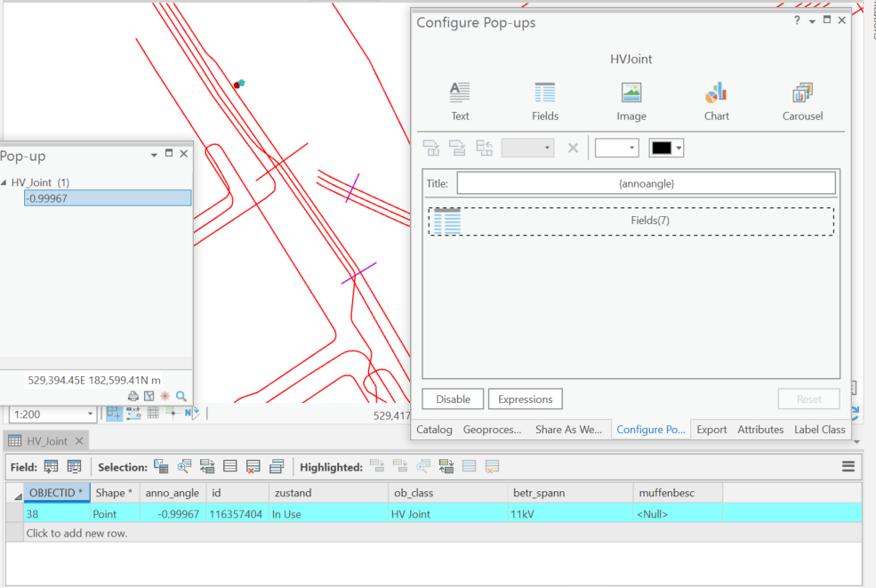
Task: Switch to the Share As Web tab
Action: click(568, 430)
